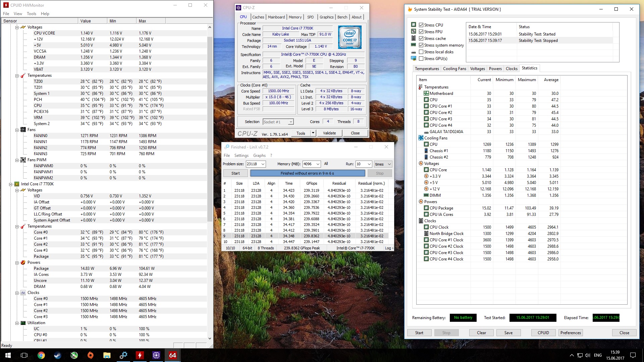Click the Chrome icon in the taskbar
This screenshot has height=362, width=644.
(x=41, y=355)
